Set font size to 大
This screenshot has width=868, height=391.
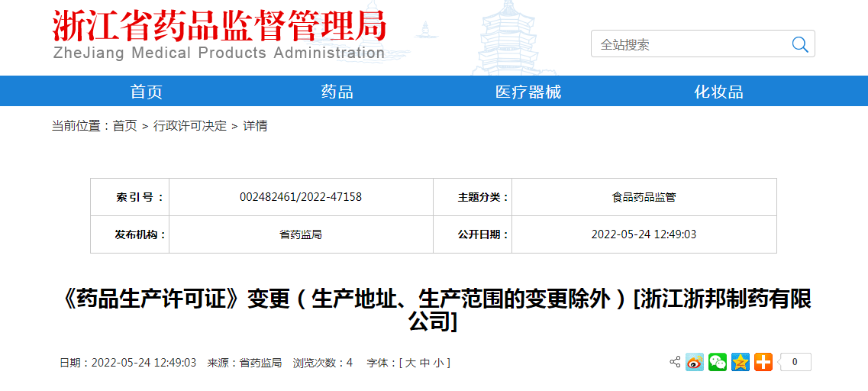[x=410, y=364]
